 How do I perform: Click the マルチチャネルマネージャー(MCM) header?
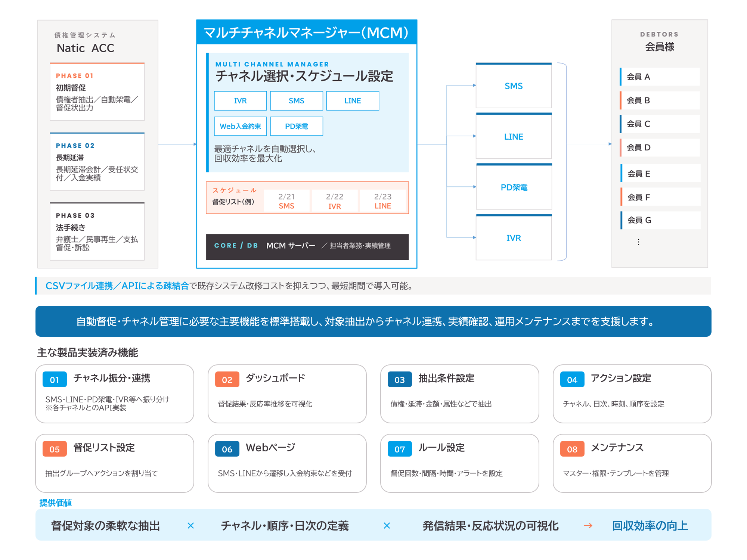click(x=307, y=32)
